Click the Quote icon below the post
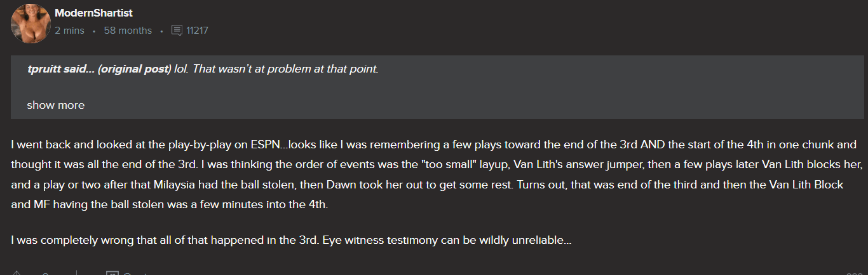The image size is (868, 275). pos(112,274)
